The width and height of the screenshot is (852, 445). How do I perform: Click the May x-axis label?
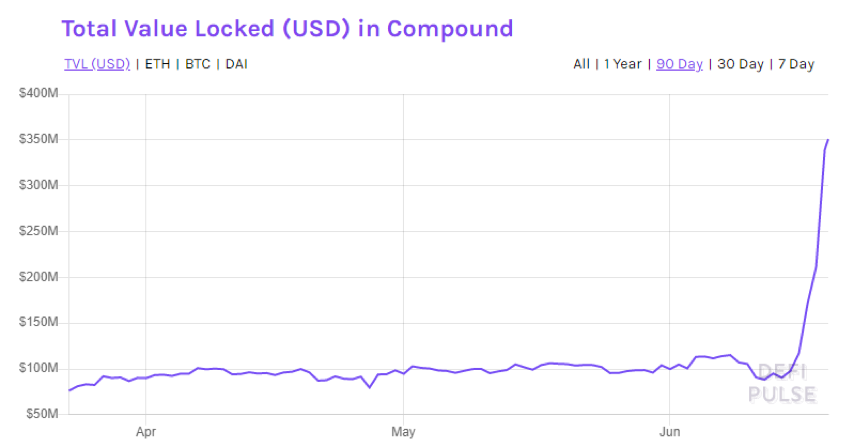coord(403,432)
